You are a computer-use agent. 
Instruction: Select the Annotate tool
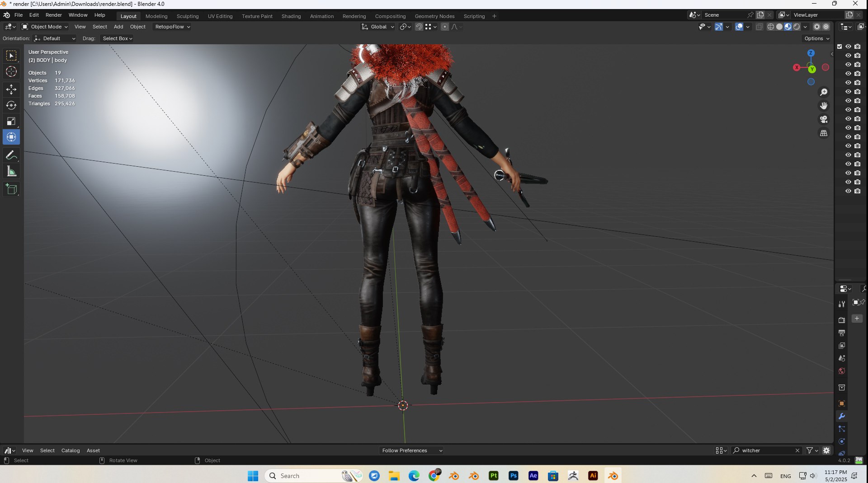pyautogui.click(x=11, y=155)
